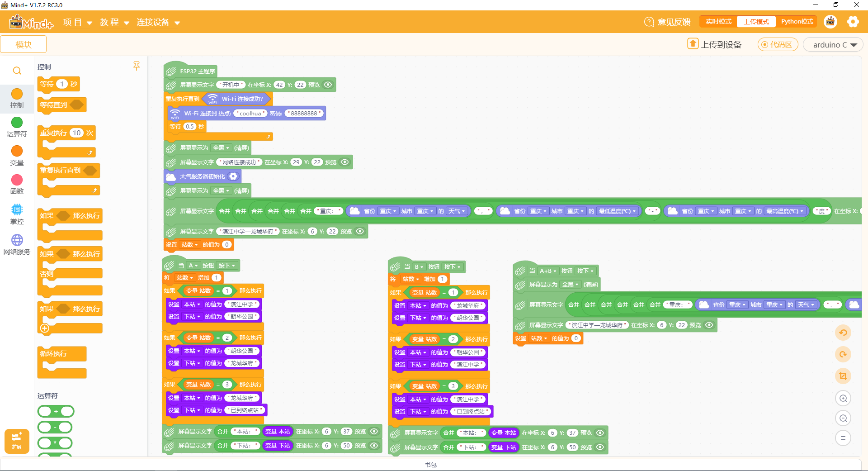Image resolution: width=868 pixels, height=471 pixels.
Task: Switch to 实时模式 mode
Action: (718, 22)
